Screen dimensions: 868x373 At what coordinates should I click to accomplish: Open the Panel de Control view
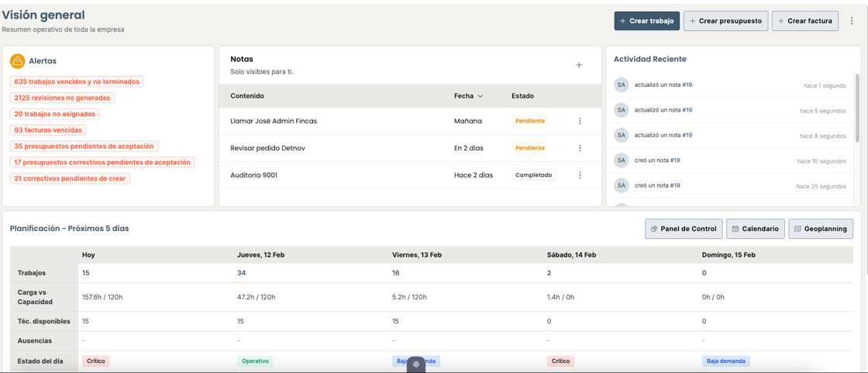684,229
